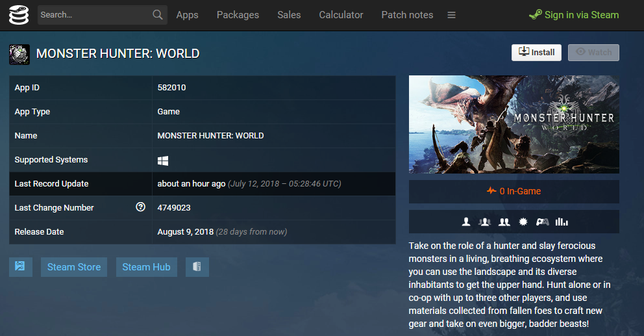
Task: Click the partial controller support icon
Action: coord(542,222)
